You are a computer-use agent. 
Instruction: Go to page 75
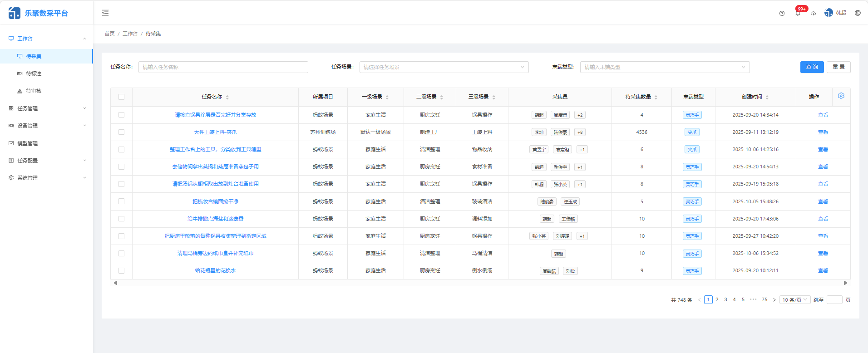764,300
